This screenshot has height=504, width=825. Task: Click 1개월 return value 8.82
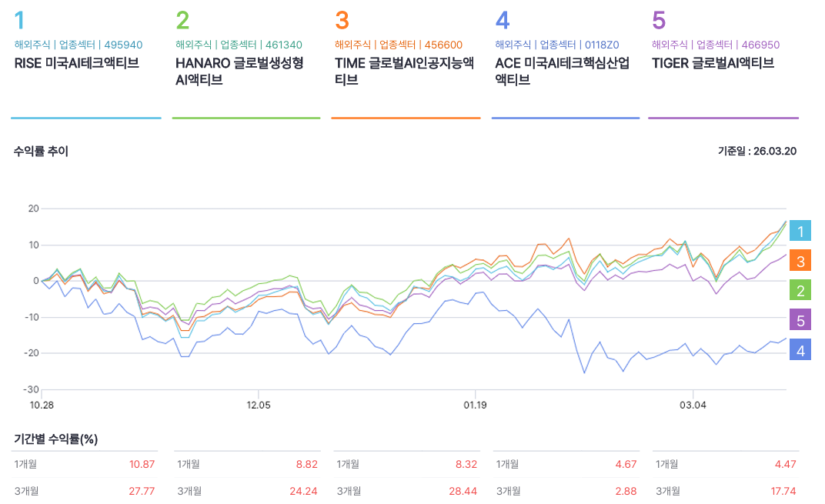click(307, 464)
